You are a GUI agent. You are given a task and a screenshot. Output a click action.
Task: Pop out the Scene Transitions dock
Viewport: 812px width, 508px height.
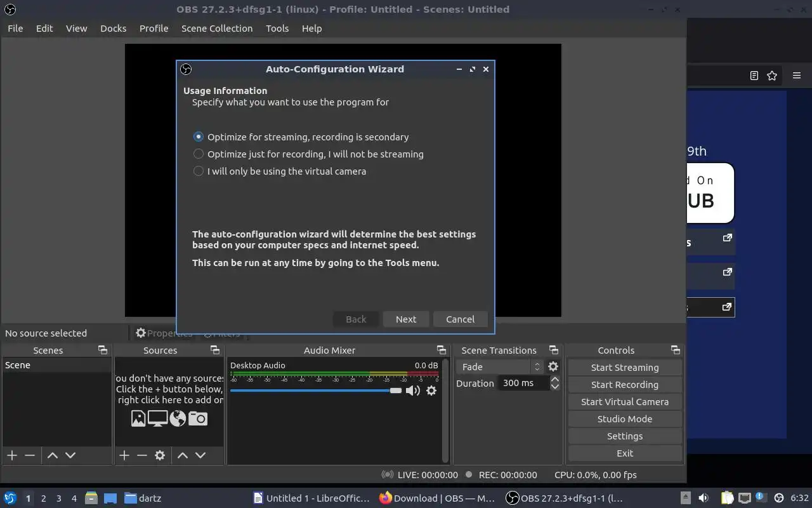(553, 350)
